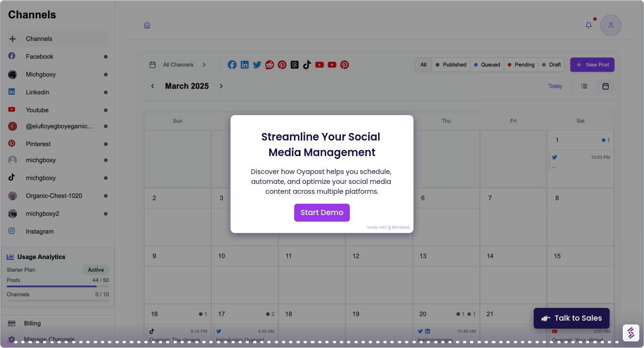Select the Twitter icon in channel filter row
644x348 pixels.
257,65
